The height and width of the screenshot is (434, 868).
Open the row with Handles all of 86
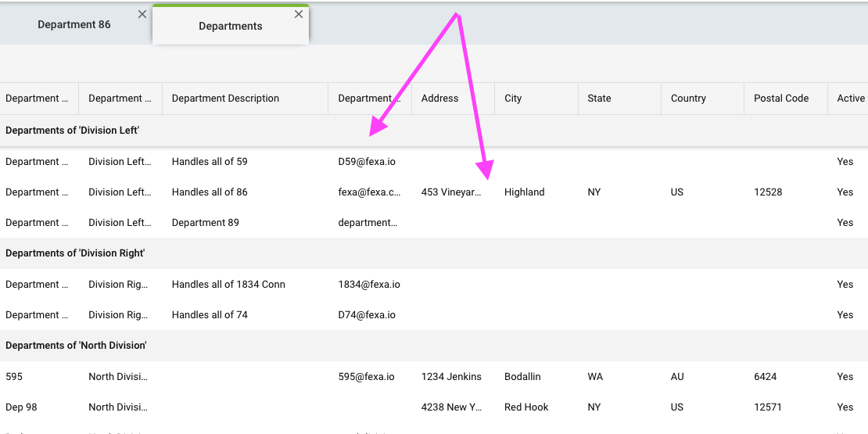tap(210, 192)
